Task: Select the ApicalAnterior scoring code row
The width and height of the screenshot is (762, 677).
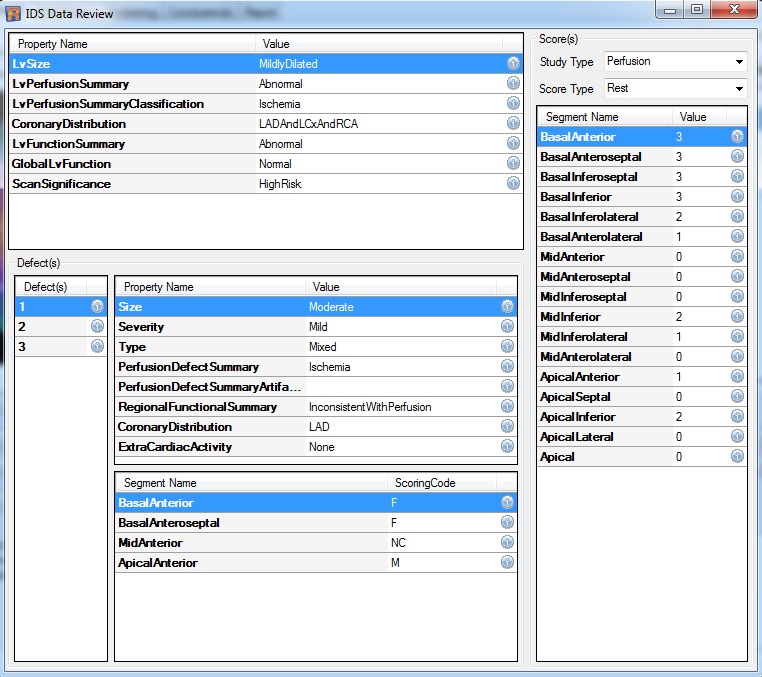Action: (250, 563)
